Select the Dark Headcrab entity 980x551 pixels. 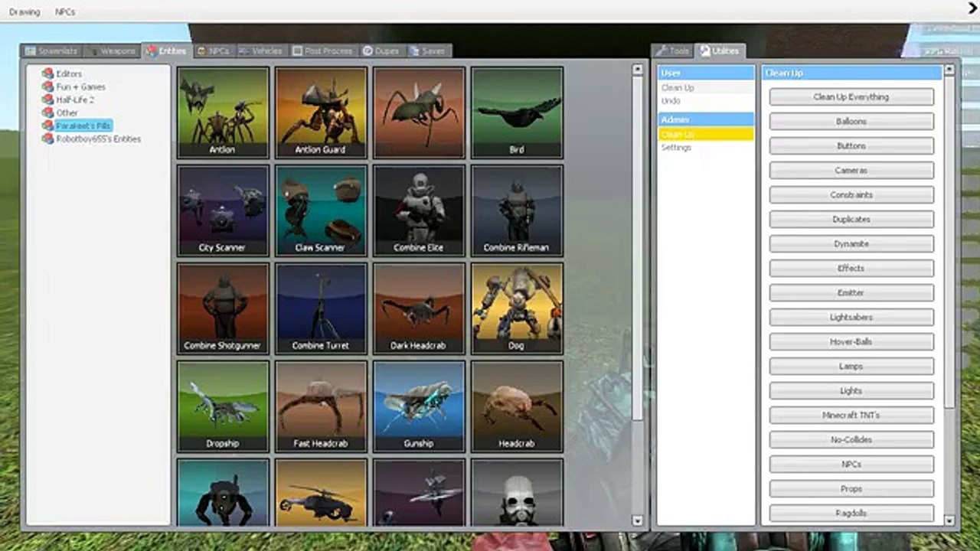point(419,308)
